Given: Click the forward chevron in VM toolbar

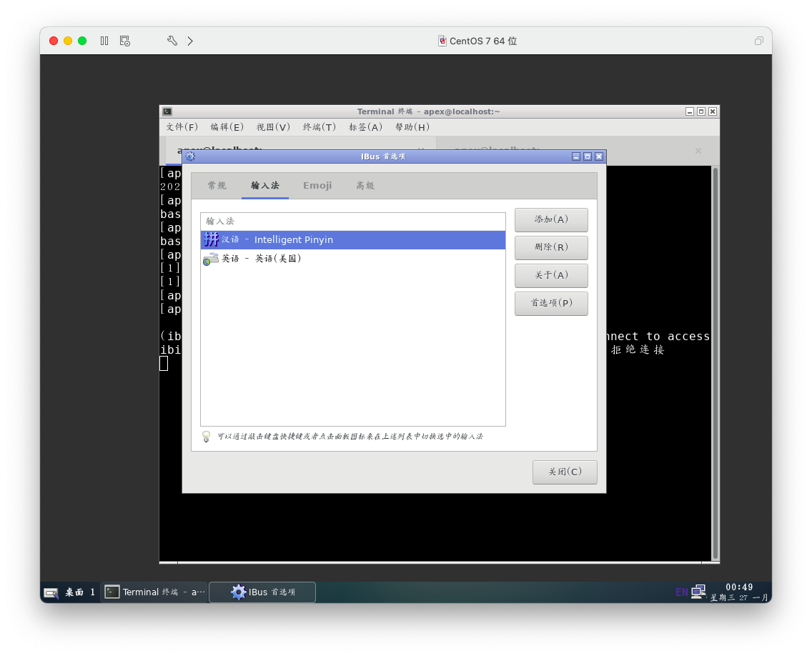Looking at the screenshot, I should coord(190,41).
